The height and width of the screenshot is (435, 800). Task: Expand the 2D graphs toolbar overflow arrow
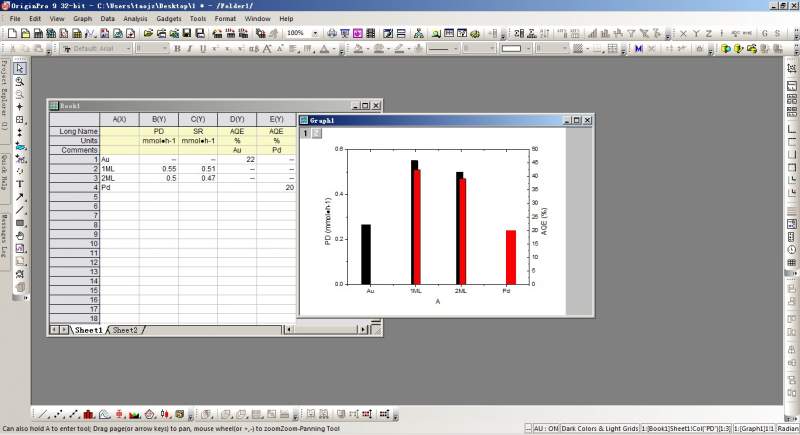tap(190, 416)
